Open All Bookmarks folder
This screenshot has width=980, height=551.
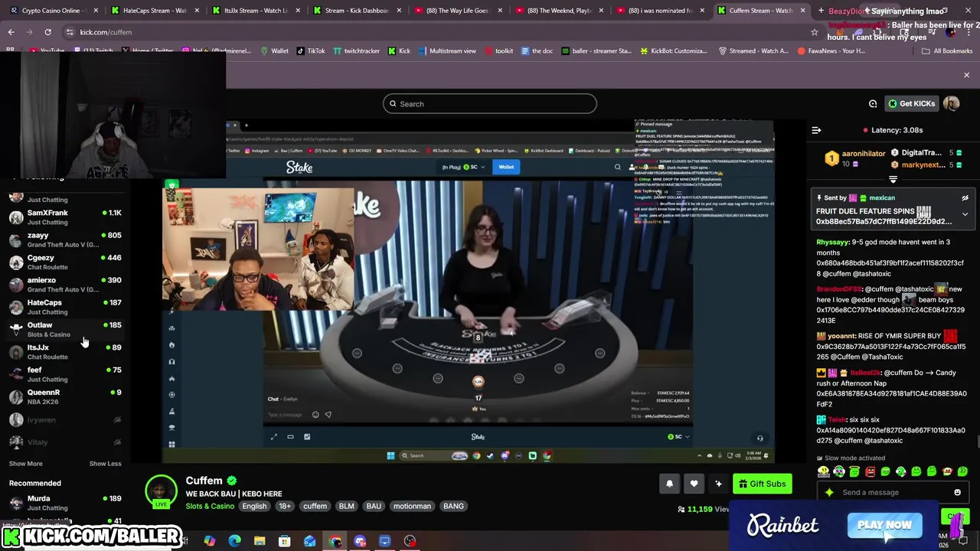(947, 51)
